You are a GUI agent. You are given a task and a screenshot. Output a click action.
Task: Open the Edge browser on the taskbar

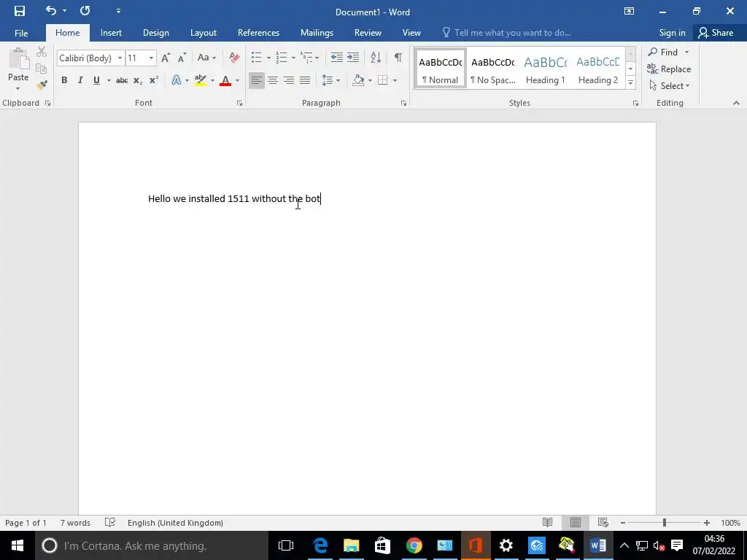320,545
